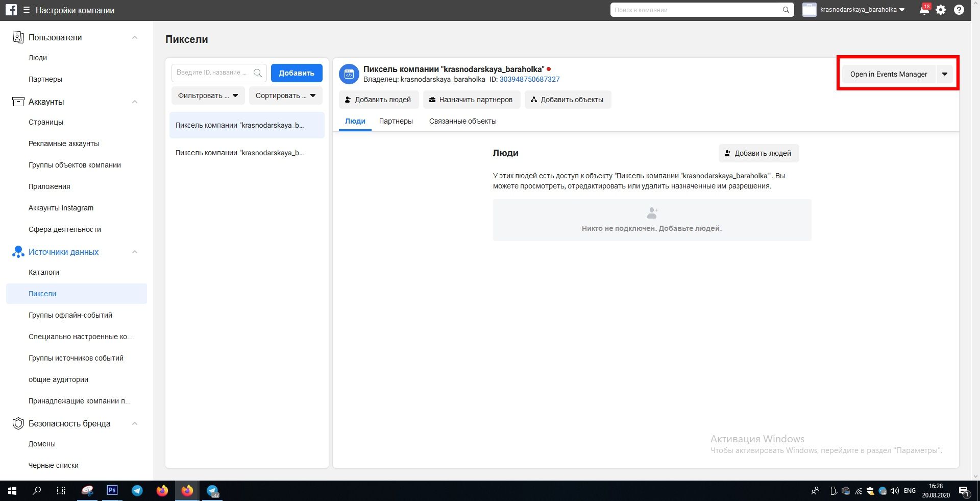Open krasnodarskaya_baraholka account dropdown
Image resolution: width=980 pixels, height=501 pixels.
(x=863, y=10)
